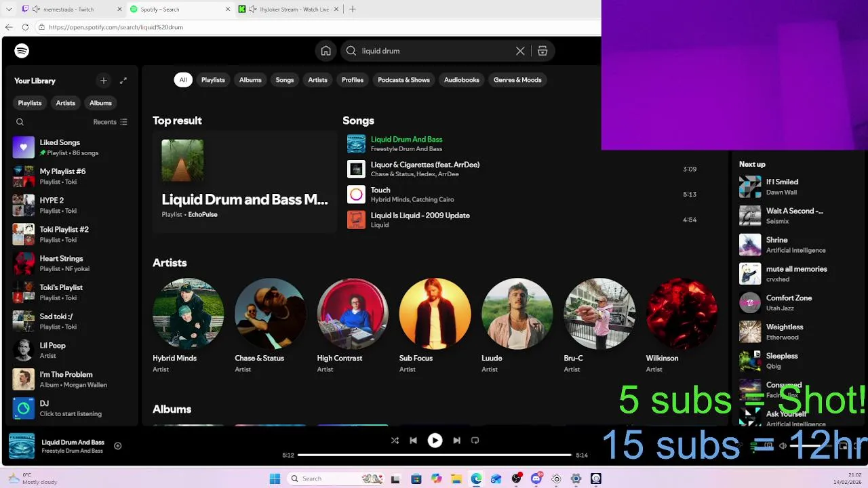Toggle shuffle playback
The width and height of the screenshot is (868, 488).
(395, 441)
